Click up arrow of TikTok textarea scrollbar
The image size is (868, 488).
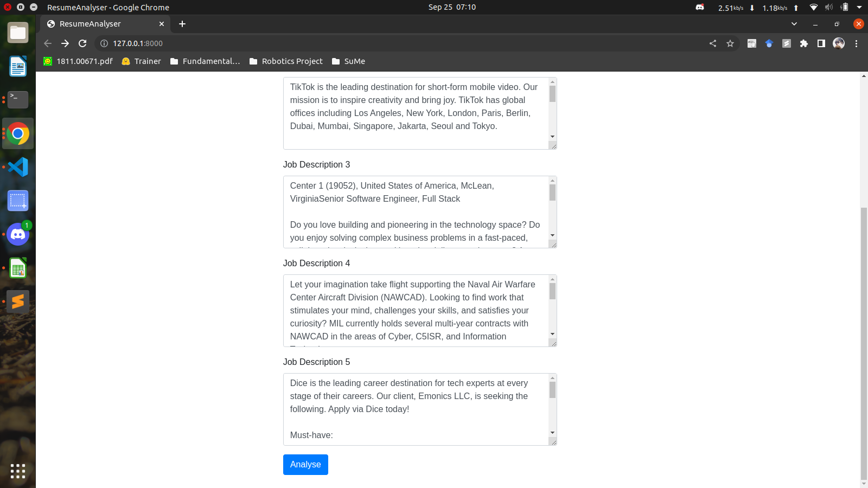tap(552, 82)
